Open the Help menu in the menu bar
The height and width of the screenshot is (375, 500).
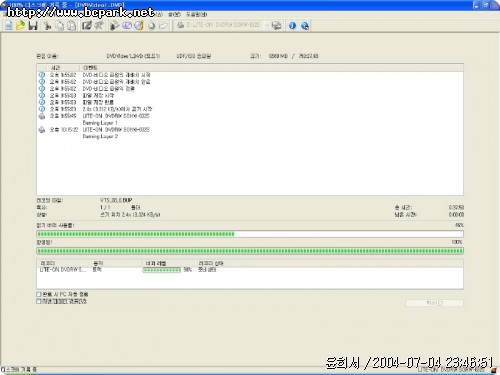(197, 14)
